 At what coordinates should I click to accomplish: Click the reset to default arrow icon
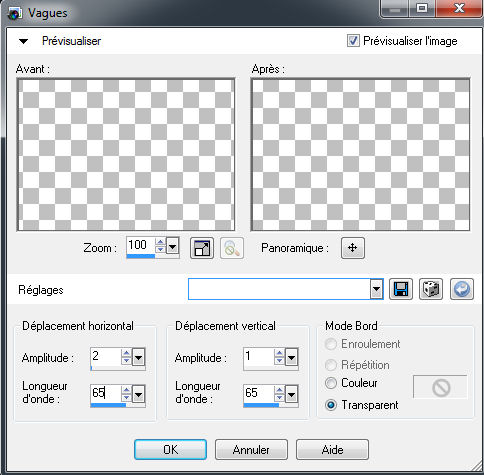click(x=462, y=289)
